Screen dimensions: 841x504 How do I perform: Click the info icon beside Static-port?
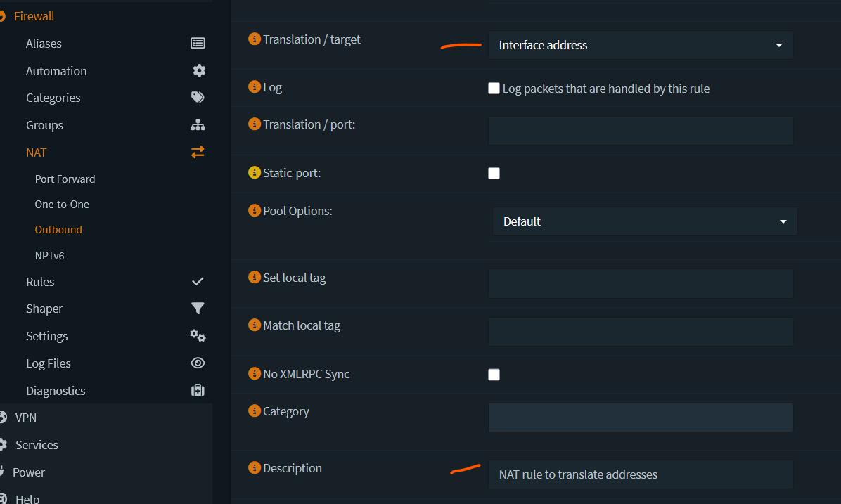tap(255, 172)
